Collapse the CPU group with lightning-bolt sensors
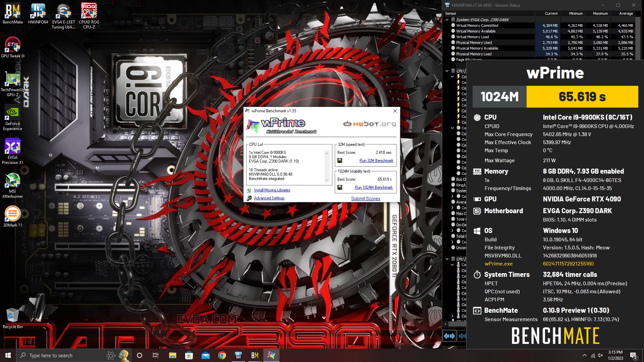Image resolution: width=644 pixels, height=362 pixels. coord(447,71)
